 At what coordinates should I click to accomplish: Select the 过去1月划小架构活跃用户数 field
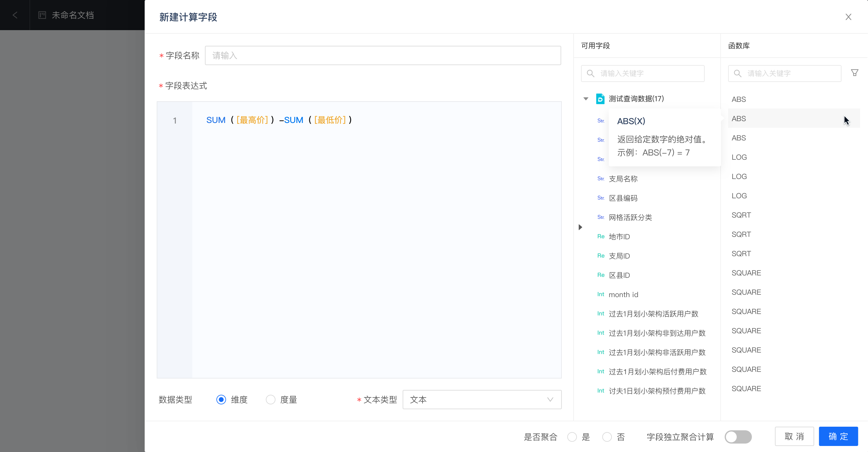[653, 314]
